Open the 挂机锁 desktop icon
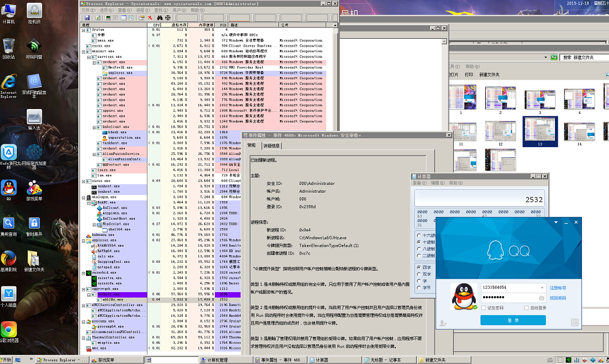Image resolution: width=609 pixels, height=364 pixels. (34, 13)
